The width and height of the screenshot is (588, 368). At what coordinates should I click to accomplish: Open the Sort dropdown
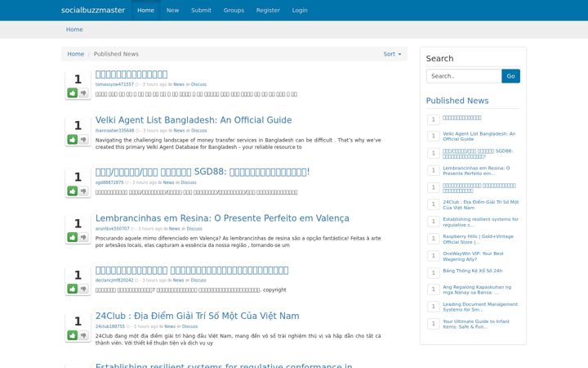pyautogui.click(x=392, y=54)
